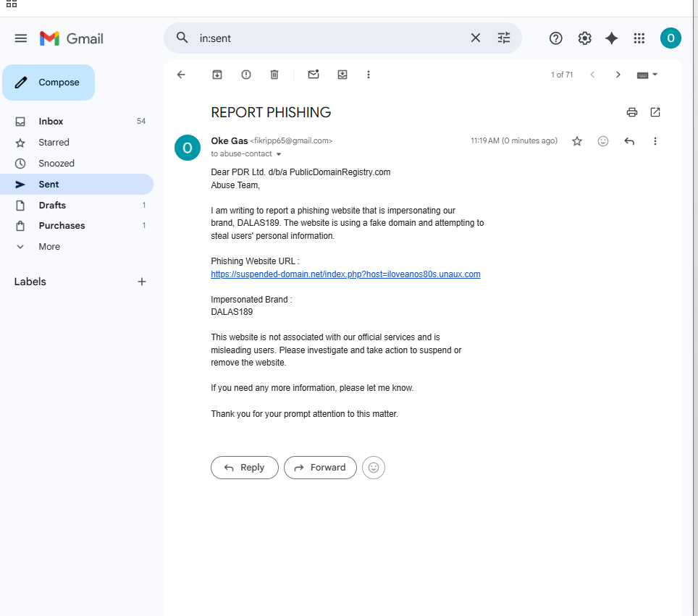Image resolution: width=698 pixels, height=616 pixels.
Task: Create a new label plus icon
Action: (x=142, y=282)
